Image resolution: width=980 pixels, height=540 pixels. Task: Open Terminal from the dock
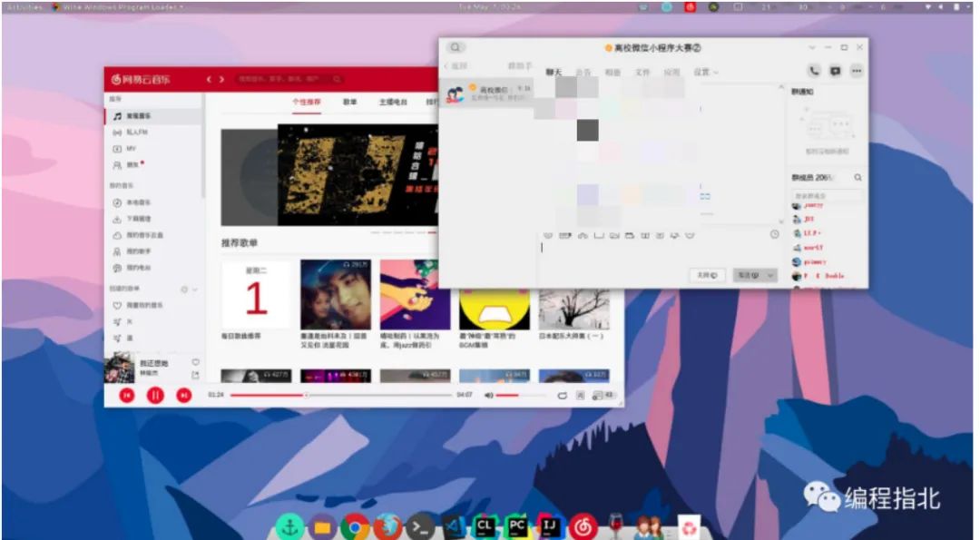click(x=420, y=527)
